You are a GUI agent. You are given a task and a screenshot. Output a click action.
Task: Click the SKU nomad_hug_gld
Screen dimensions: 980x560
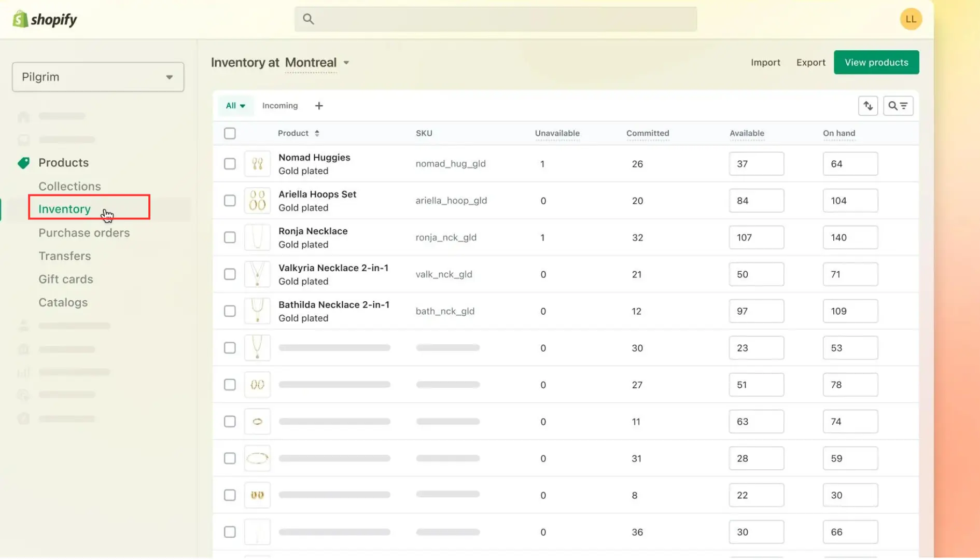451,164
